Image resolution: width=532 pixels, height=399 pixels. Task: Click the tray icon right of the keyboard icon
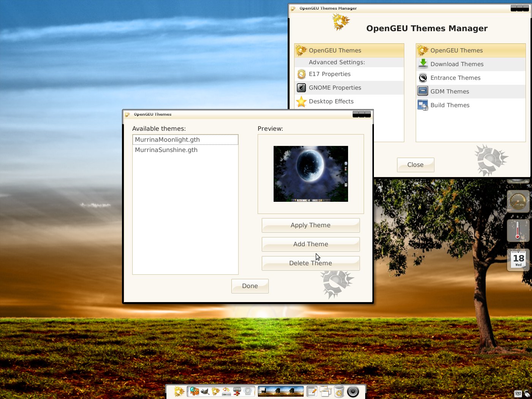coord(527,394)
